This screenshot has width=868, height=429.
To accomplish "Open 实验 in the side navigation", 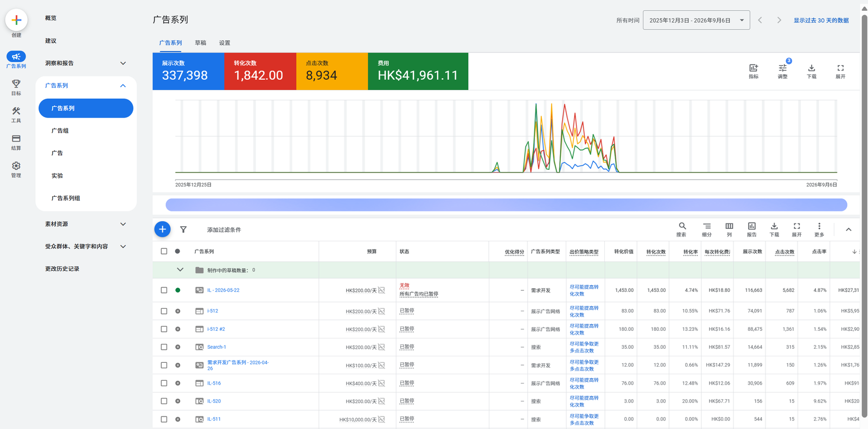I will pos(58,176).
